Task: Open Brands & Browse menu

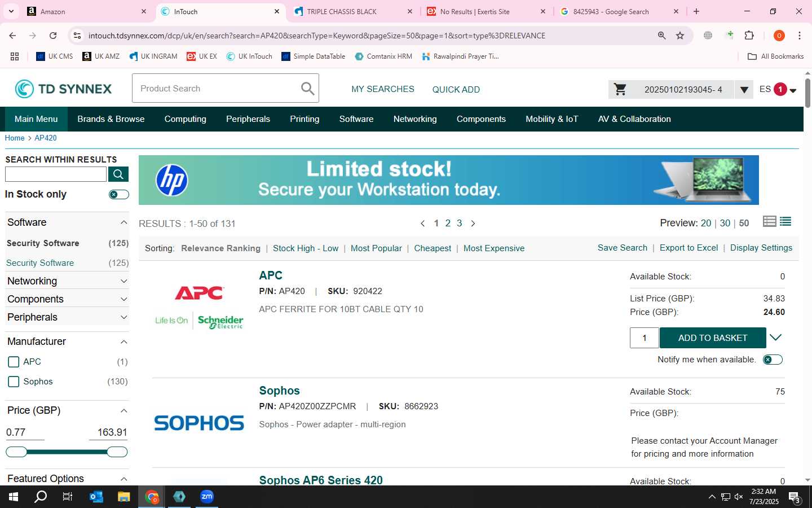Action: [x=111, y=119]
